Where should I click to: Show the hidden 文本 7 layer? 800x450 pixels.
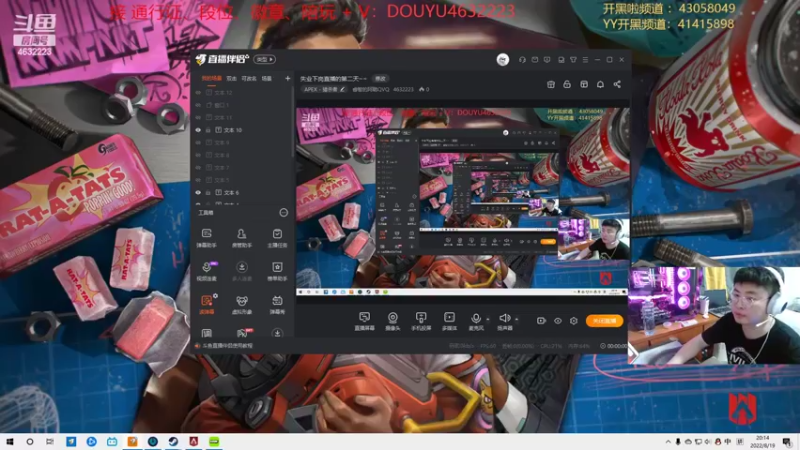(x=198, y=167)
